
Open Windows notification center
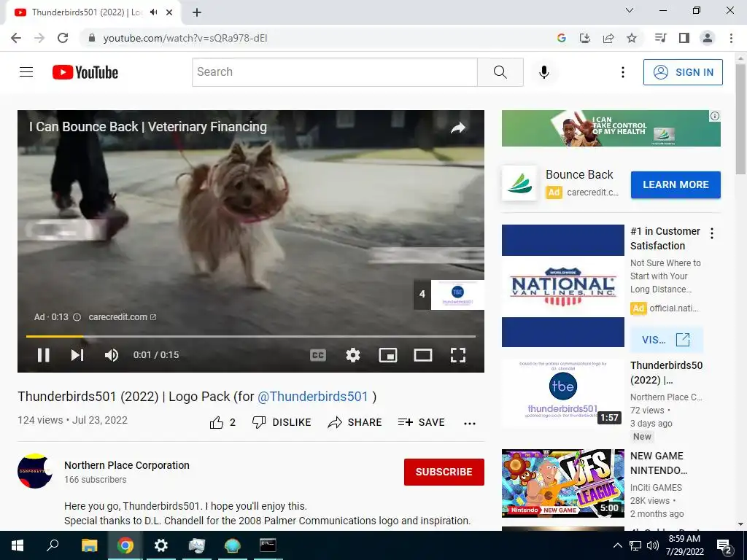click(x=724, y=545)
